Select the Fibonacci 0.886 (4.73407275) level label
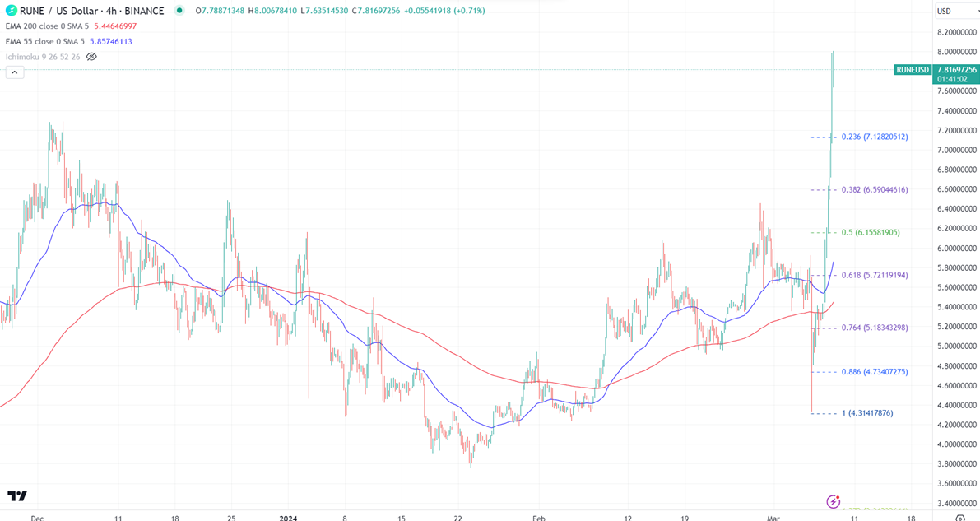The width and height of the screenshot is (980, 521). pyautogui.click(x=875, y=372)
